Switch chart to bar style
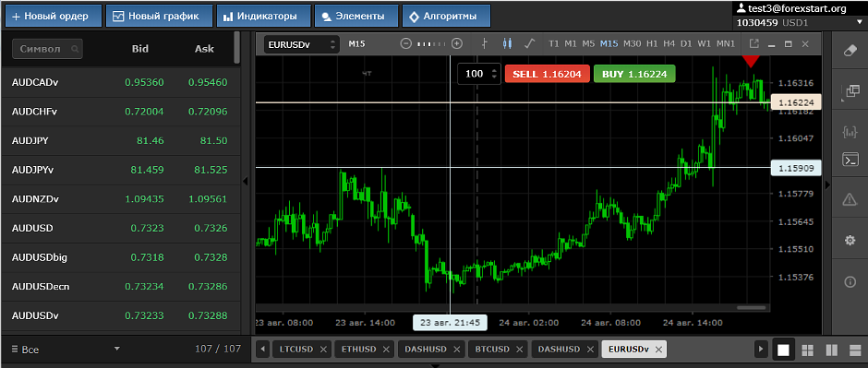The image size is (868, 368). point(485,43)
